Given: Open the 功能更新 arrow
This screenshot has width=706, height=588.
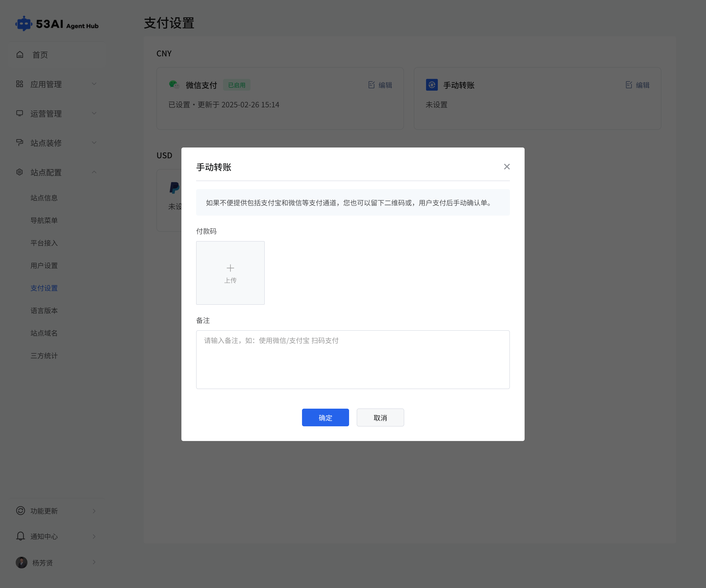Looking at the screenshot, I should coord(94,511).
